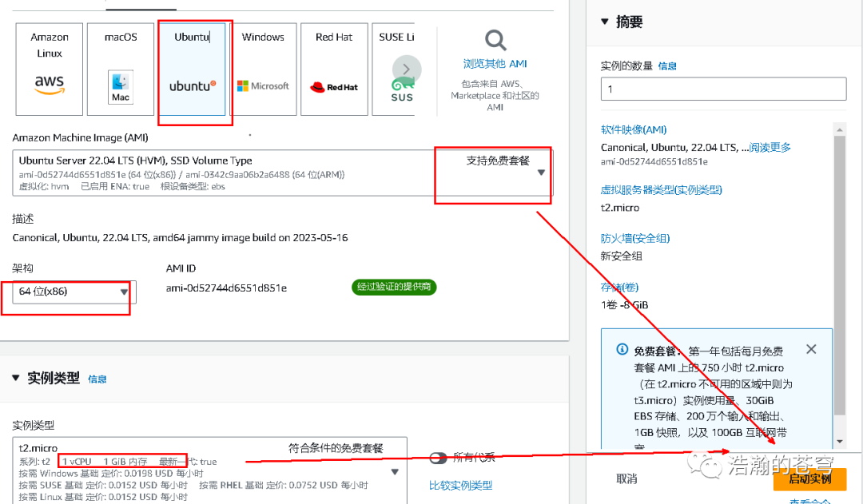
Task: Click 阅读更多 link
Action: (770, 148)
